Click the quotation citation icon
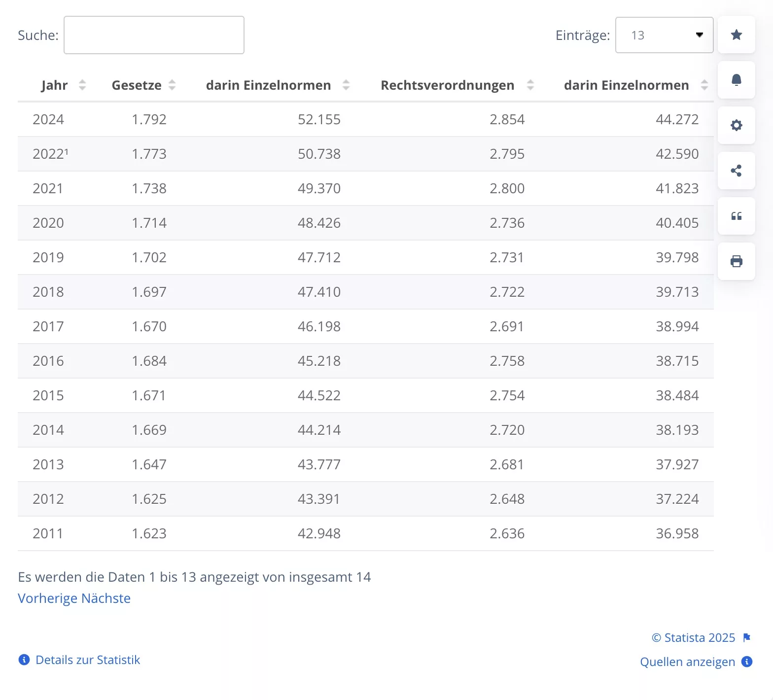Viewport: 773px width, 700px height. coord(737,216)
